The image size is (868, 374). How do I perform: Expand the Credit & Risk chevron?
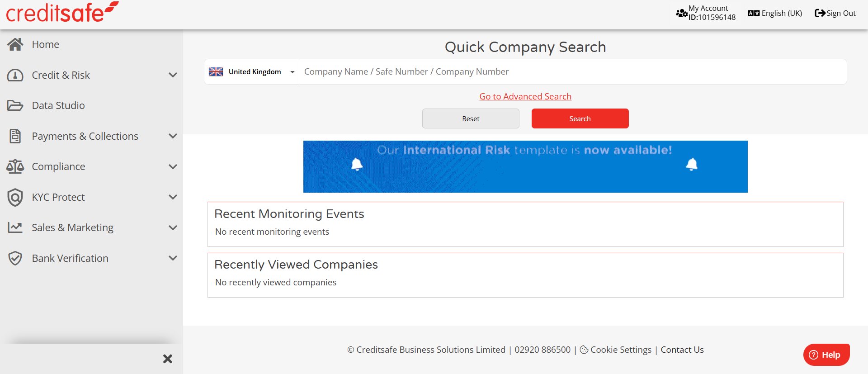click(173, 75)
